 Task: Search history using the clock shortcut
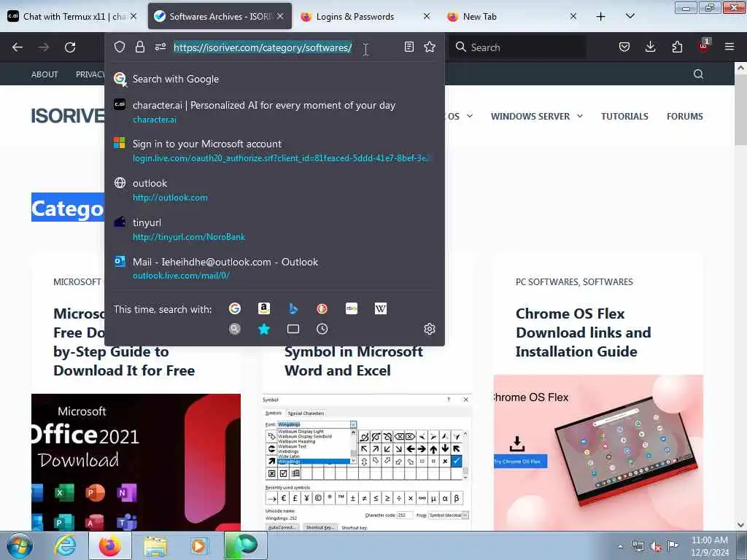(x=322, y=329)
